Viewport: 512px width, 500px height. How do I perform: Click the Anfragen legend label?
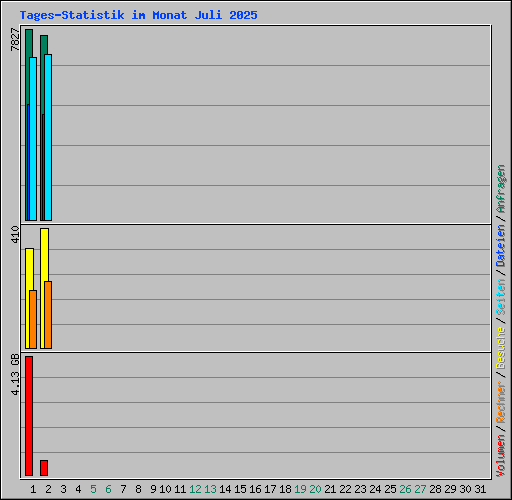(x=501, y=189)
